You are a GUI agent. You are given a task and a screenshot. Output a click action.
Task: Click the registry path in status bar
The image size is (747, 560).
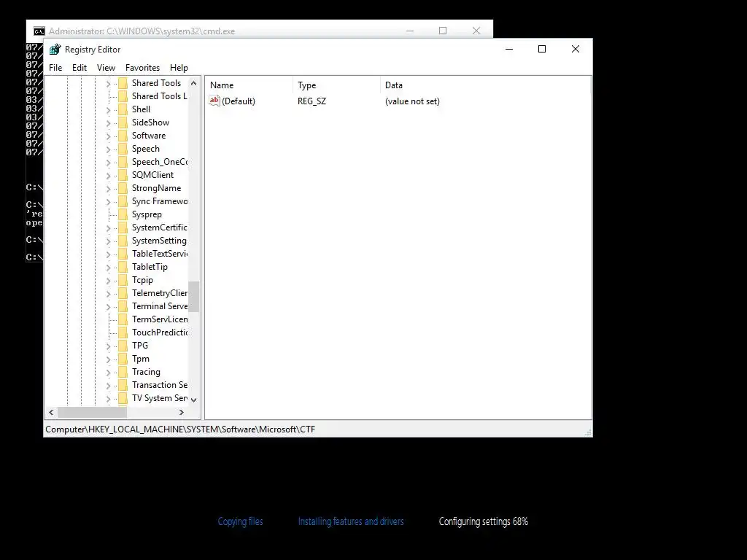[x=180, y=429]
